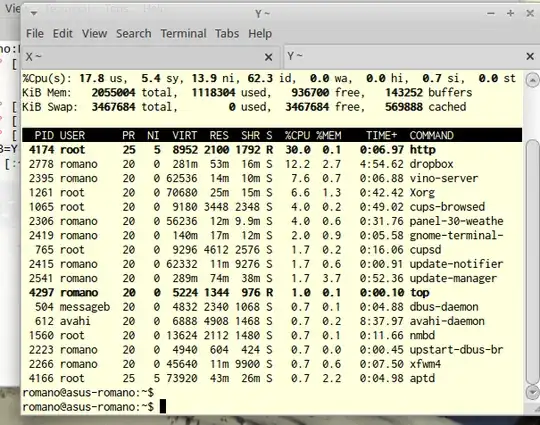The width and height of the screenshot is (540, 425).
Task: Click the 143252 buffers value
Action: pyautogui.click(x=404, y=93)
